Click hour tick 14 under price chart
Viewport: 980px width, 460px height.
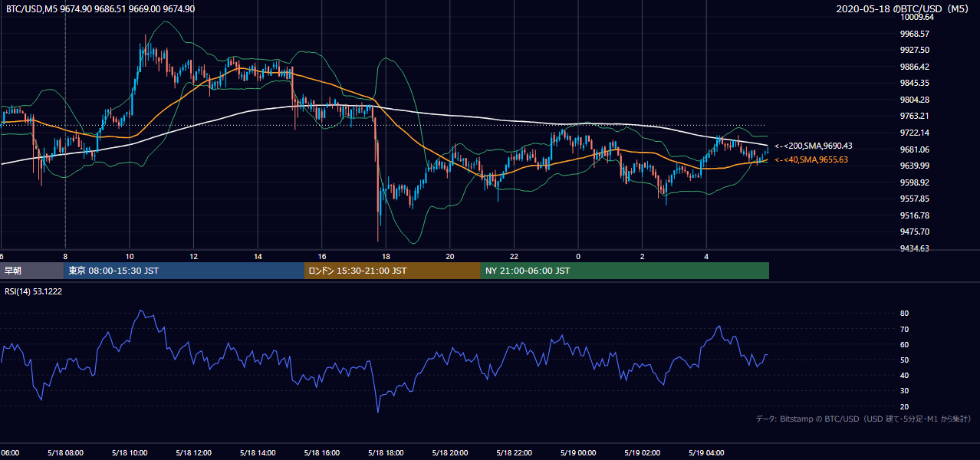[x=258, y=257]
